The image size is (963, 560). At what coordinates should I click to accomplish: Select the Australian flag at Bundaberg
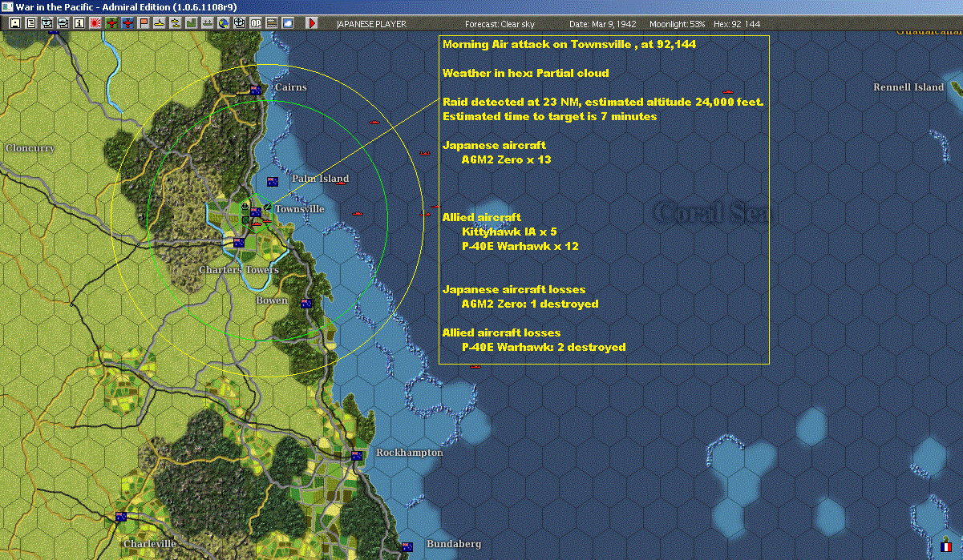click(407, 547)
